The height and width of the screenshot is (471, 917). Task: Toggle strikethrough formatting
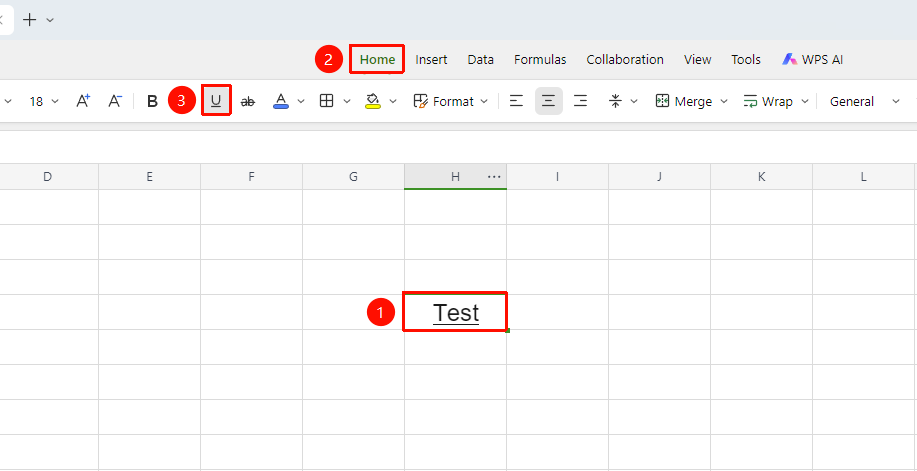[249, 101]
